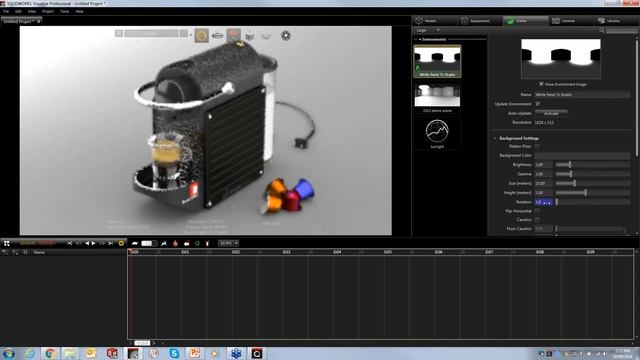Close the Untitled Project tab
The width and height of the screenshot is (640, 360).
39,21
